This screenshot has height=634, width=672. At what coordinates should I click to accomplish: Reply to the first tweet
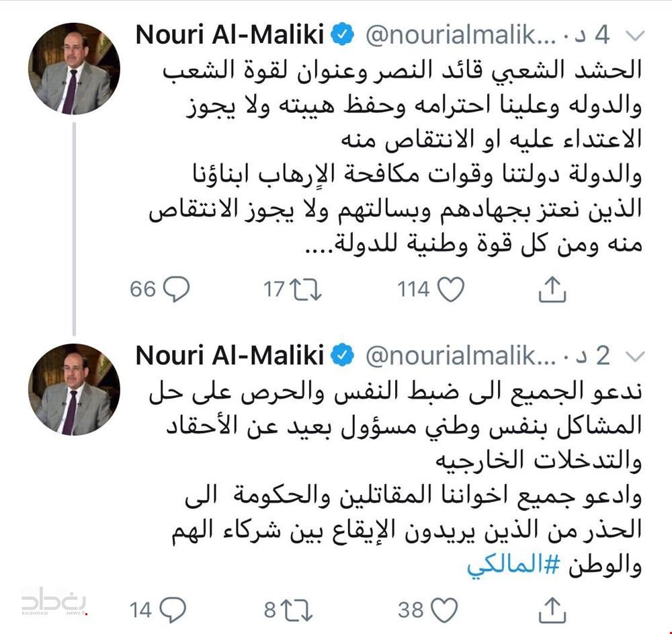click(x=176, y=289)
